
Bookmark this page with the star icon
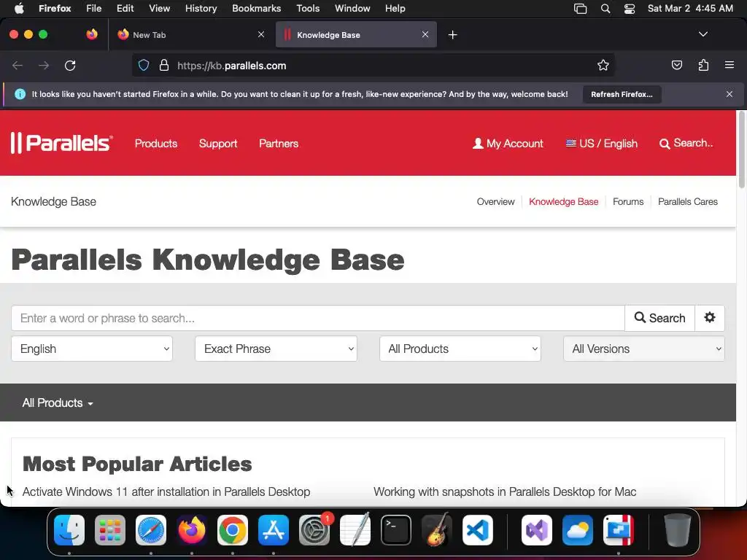603,65
